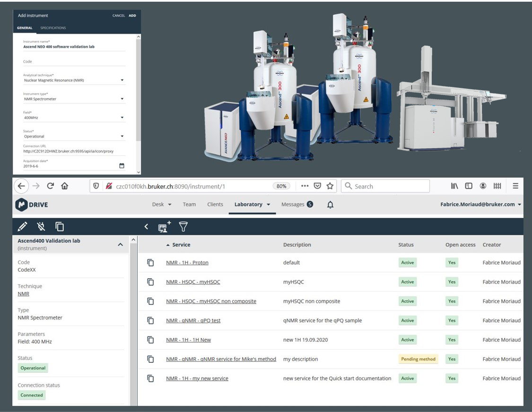532x412 pixels.
Task: Switch to the GENERAL tab
Action: point(25,28)
